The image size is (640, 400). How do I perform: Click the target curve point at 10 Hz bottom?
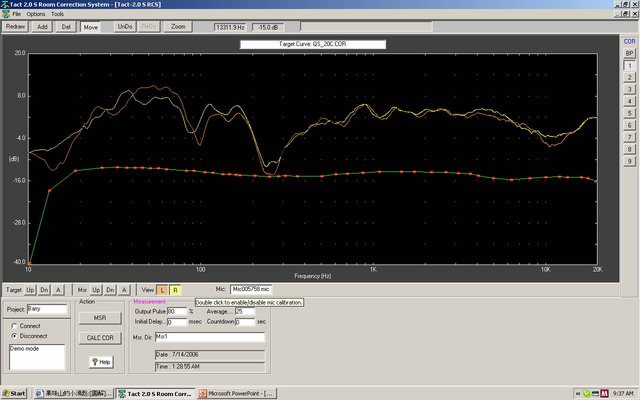point(29,263)
